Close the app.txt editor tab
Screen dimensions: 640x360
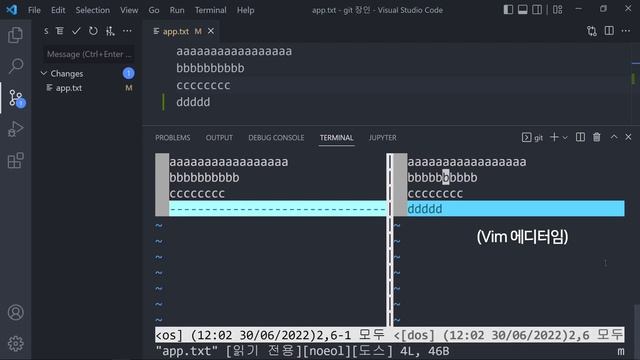point(211,31)
